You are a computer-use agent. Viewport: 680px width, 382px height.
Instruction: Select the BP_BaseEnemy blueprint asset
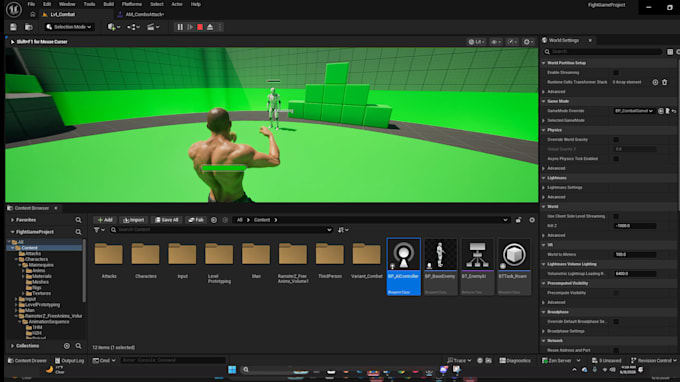click(440, 267)
